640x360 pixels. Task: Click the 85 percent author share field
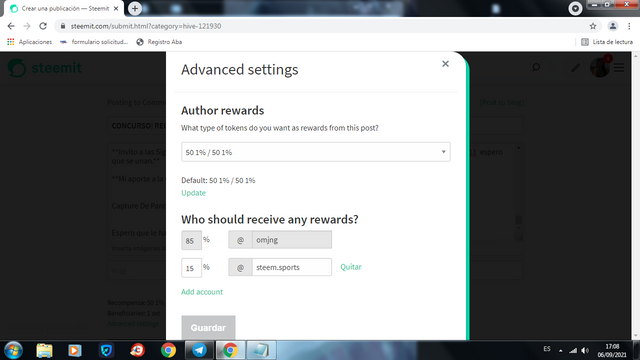pos(191,240)
